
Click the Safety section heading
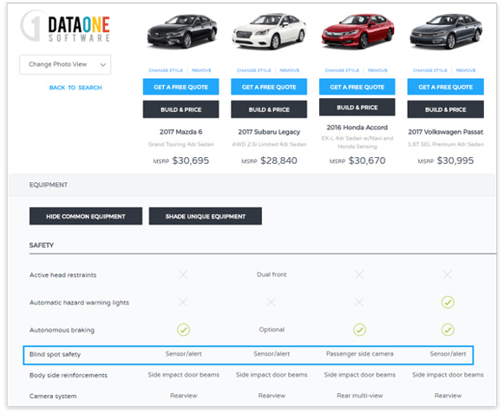[42, 246]
